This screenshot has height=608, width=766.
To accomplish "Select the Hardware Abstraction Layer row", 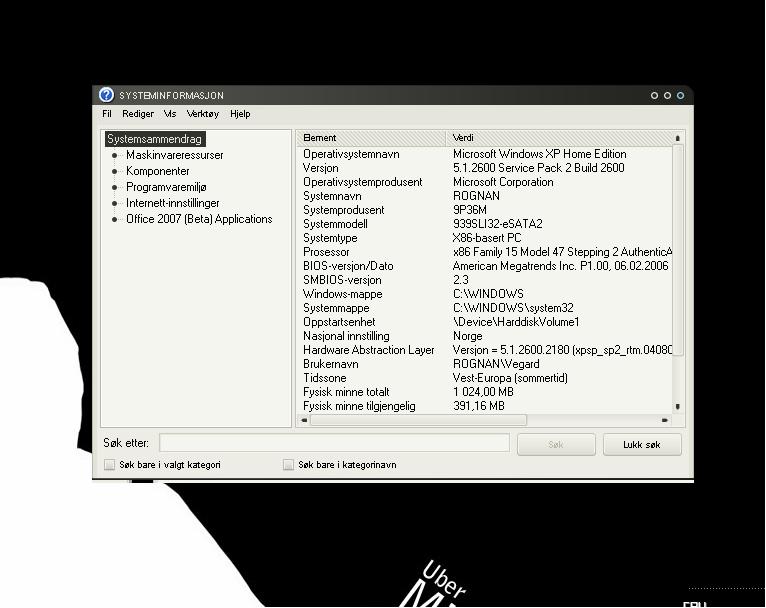I will click(485, 350).
